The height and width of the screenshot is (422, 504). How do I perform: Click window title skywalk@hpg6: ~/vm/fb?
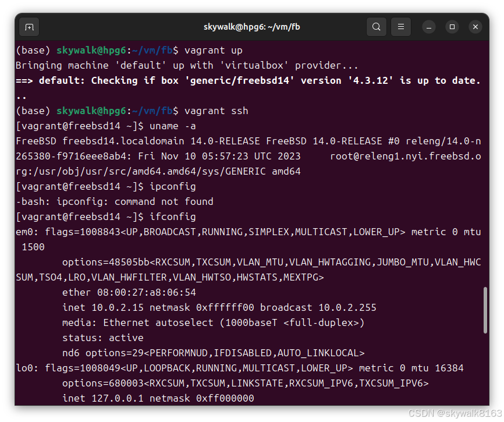(x=251, y=27)
